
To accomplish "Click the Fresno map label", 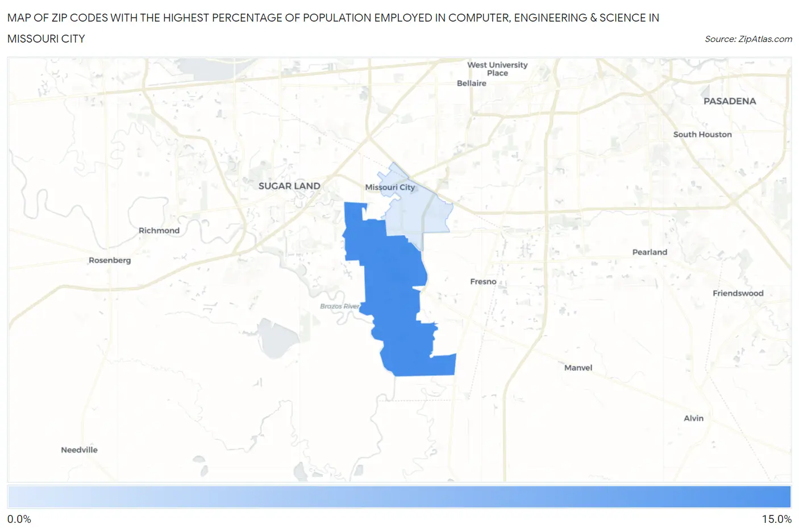I will coord(483,282).
